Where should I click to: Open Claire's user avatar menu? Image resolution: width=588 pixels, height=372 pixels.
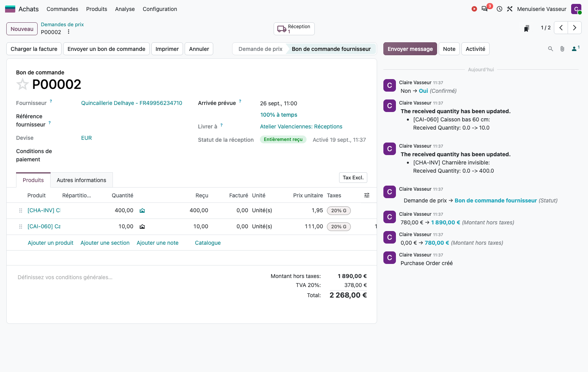[x=576, y=9]
